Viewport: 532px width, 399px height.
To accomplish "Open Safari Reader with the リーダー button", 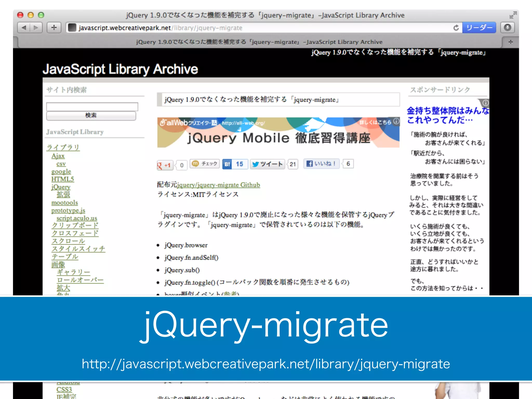I will (479, 28).
